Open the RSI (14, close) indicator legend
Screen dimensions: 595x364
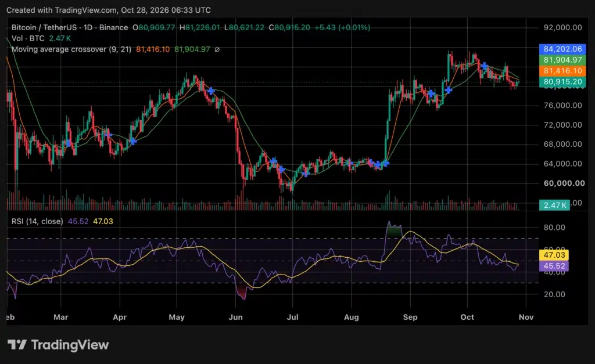37,221
